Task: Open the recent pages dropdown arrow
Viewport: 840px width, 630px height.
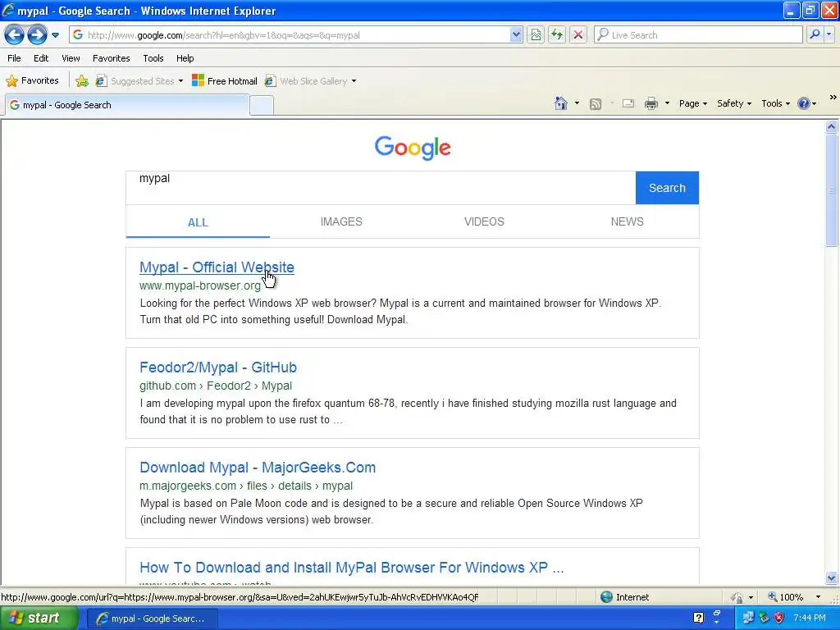Action: point(55,35)
